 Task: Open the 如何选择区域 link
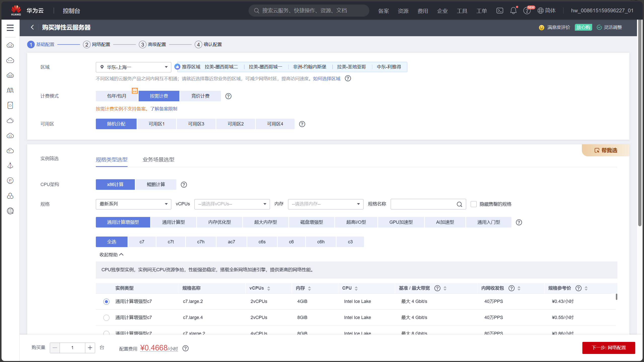327,79
